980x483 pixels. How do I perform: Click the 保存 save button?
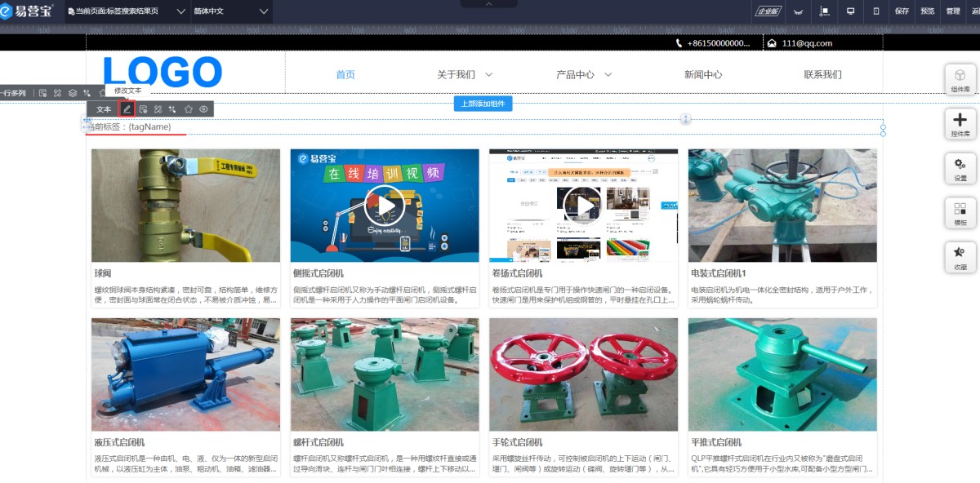902,11
